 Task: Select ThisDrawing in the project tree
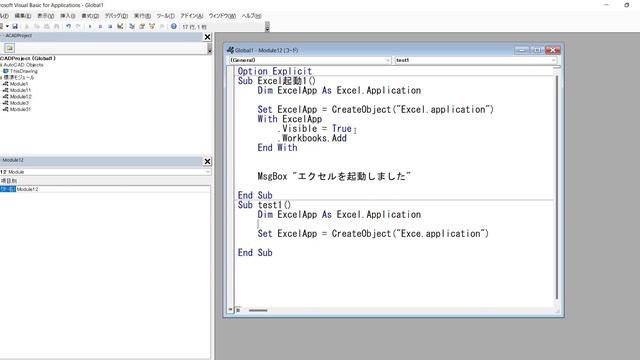click(24, 71)
